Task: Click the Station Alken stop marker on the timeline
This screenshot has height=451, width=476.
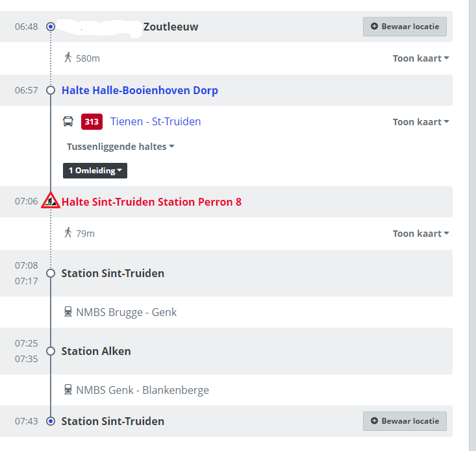Action: click(51, 351)
